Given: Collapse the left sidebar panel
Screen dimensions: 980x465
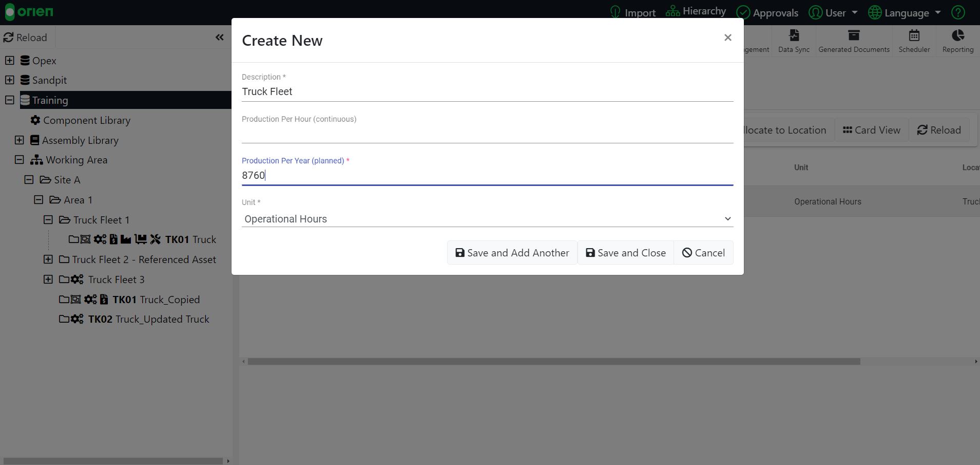Looking at the screenshot, I should coord(220,38).
